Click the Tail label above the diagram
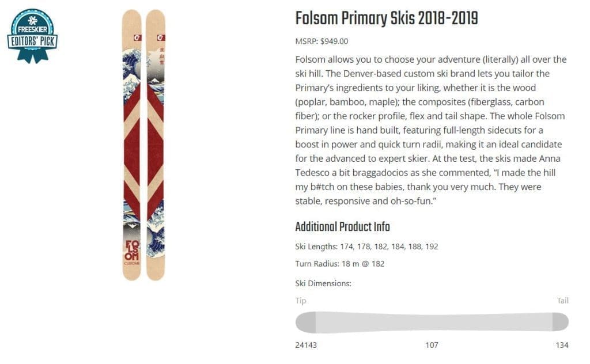 562,301
